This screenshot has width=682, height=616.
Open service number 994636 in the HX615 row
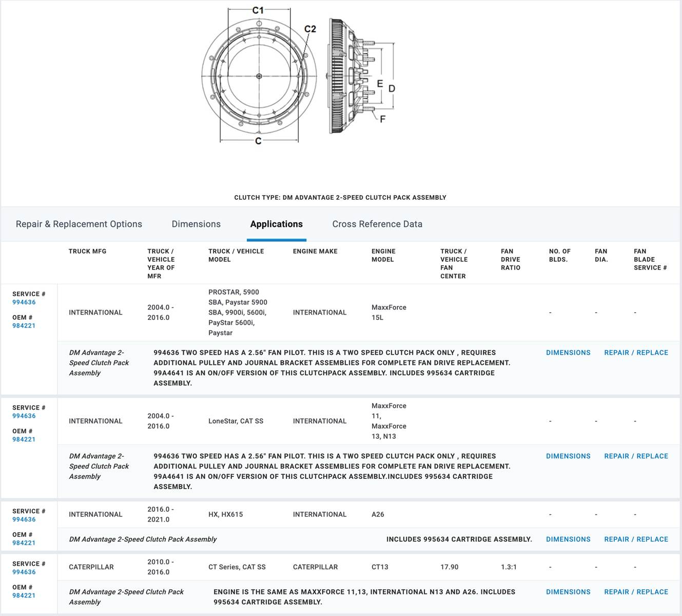24,519
